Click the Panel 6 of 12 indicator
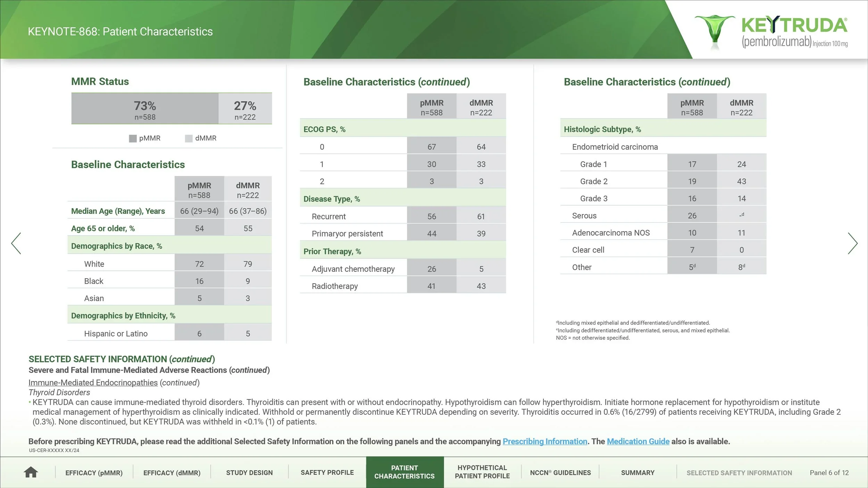Screen dimensions: 868x488 pyautogui.click(x=829, y=473)
